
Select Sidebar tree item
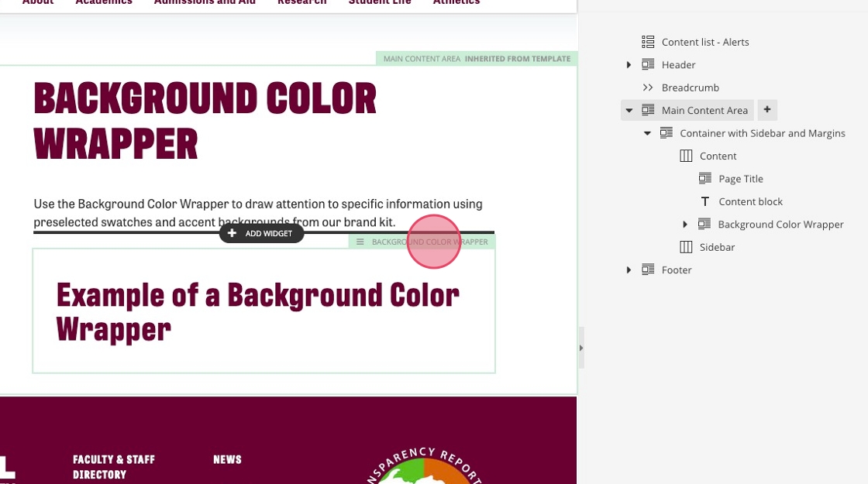717,247
